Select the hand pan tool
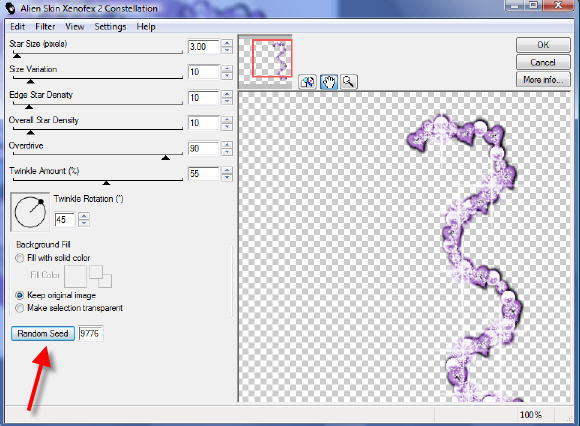 click(x=328, y=82)
